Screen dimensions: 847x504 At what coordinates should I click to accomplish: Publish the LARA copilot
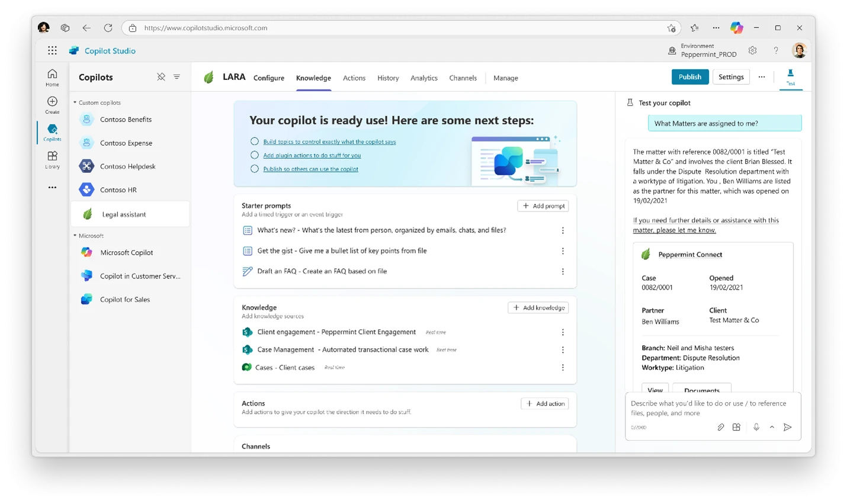tap(689, 76)
